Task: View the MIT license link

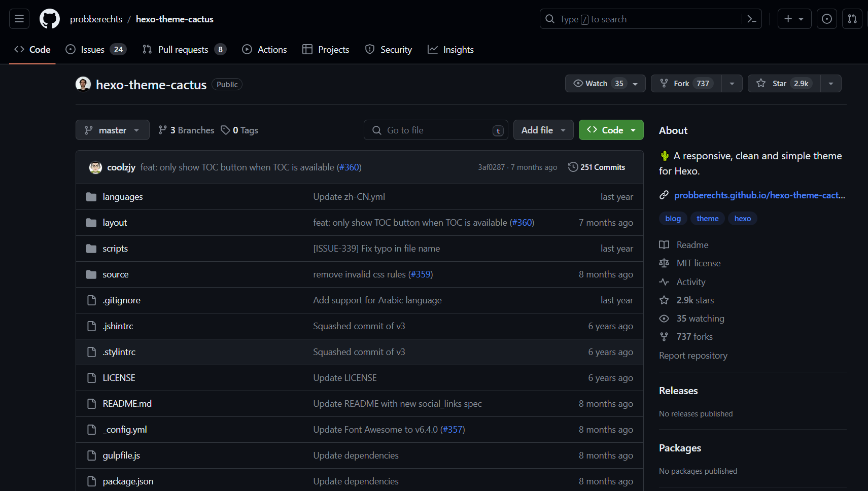Action: (x=690, y=263)
